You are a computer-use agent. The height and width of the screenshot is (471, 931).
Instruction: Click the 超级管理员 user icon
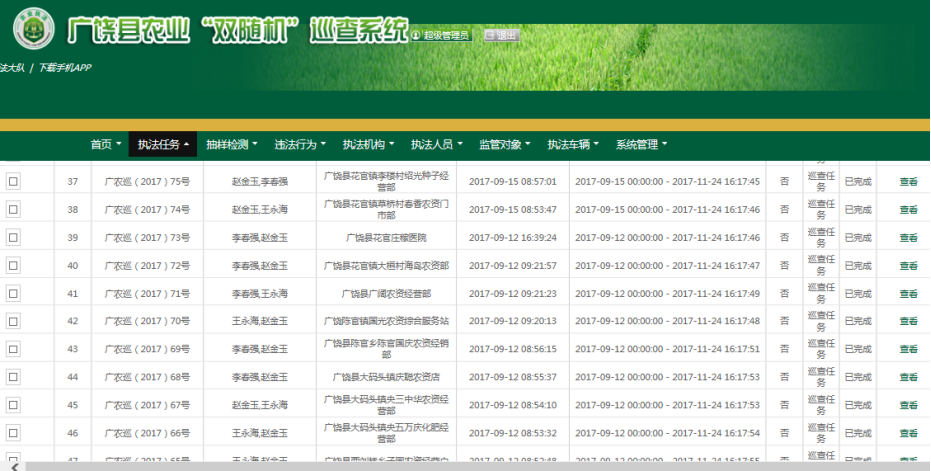pyautogui.click(x=415, y=36)
